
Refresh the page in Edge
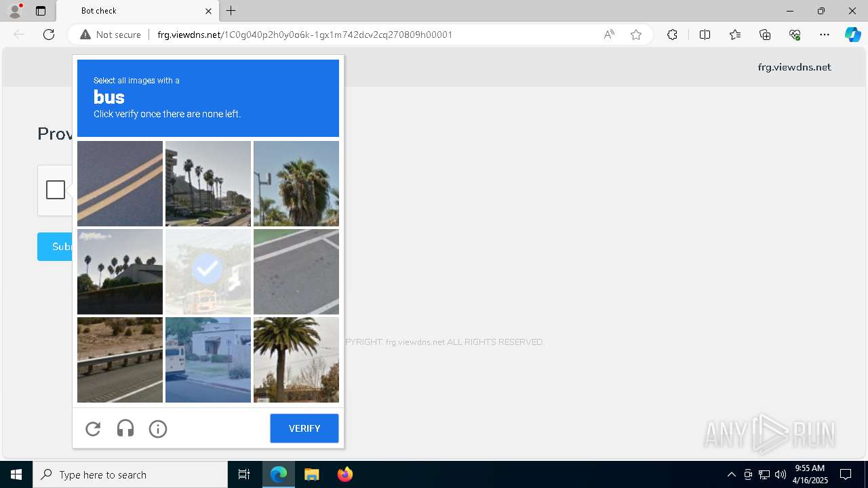[x=49, y=35]
